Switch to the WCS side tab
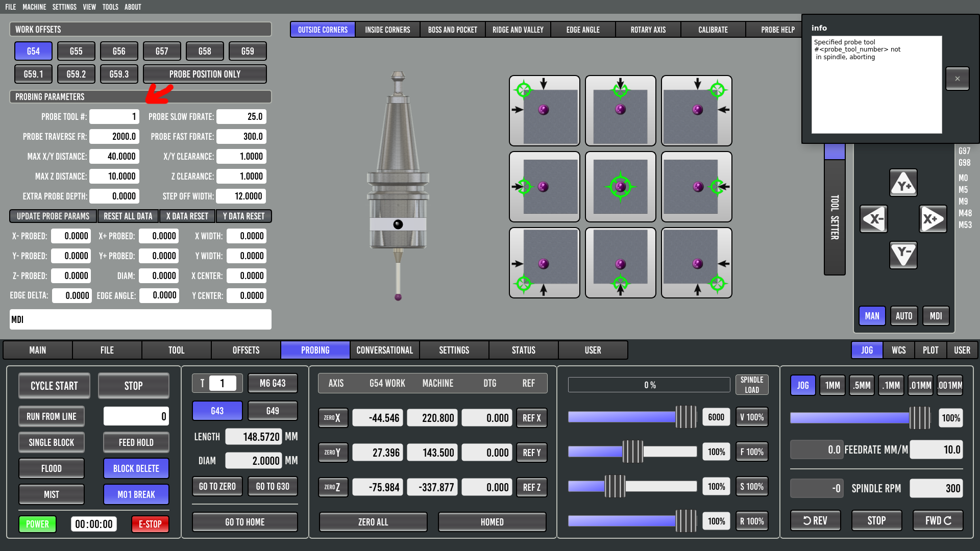 899,350
